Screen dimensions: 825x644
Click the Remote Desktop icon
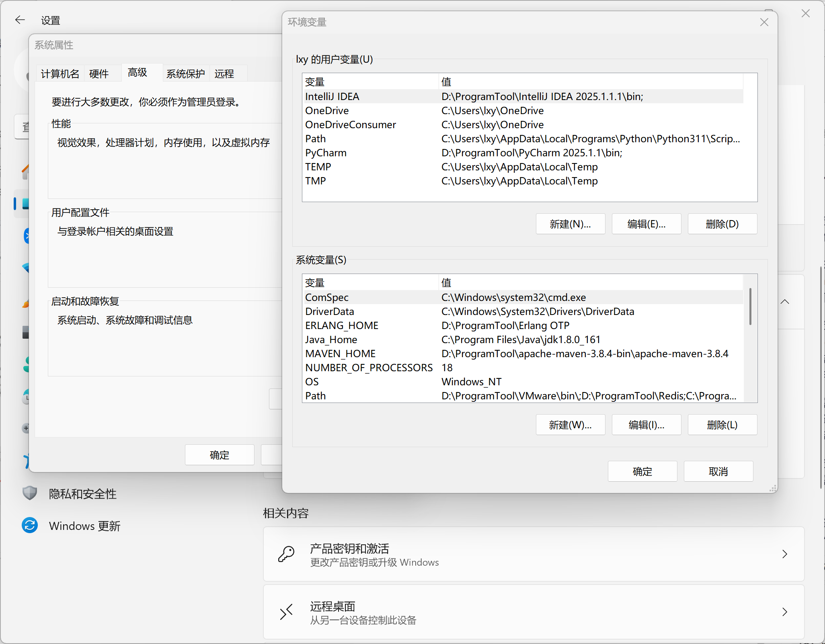[x=286, y=612]
